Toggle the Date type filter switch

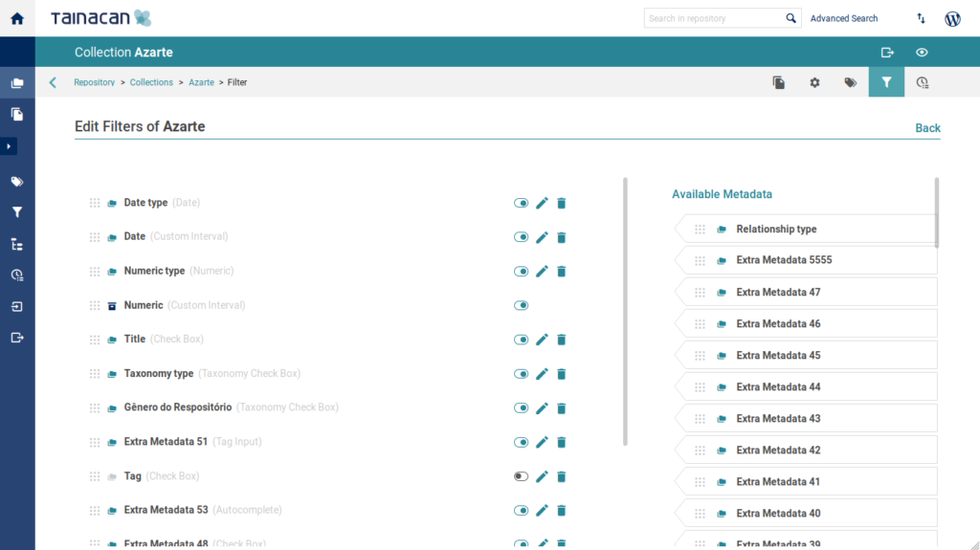(521, 203)
